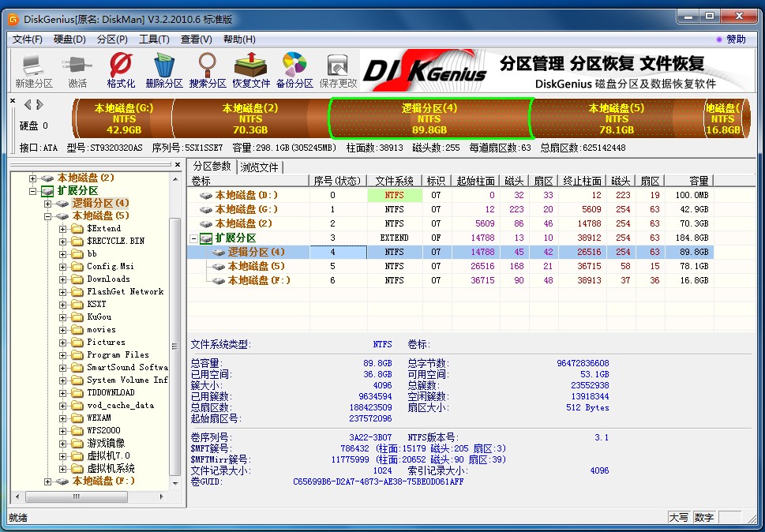Expand 本地磁盘(2) node in the tree
The image size is (765, 532).
(32, 178)
